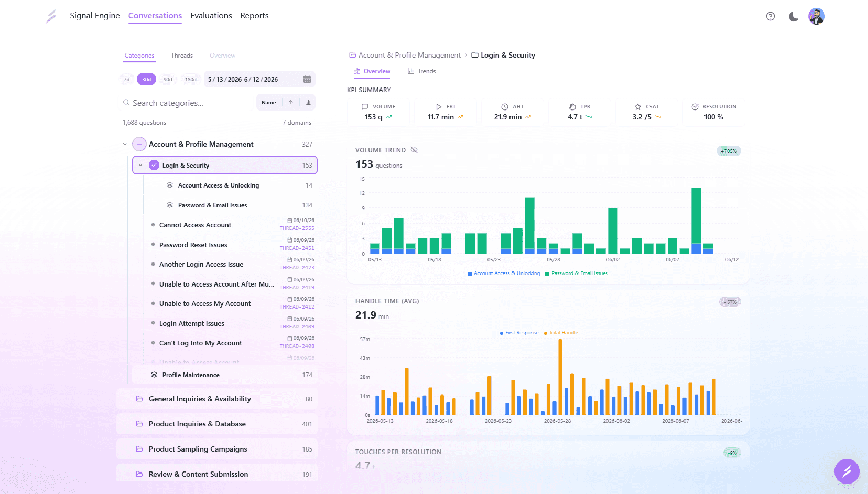This screenshot has height=494, width=868.
Task: Collapse the Login & Security chevron
Action: [x=140, y=165]
